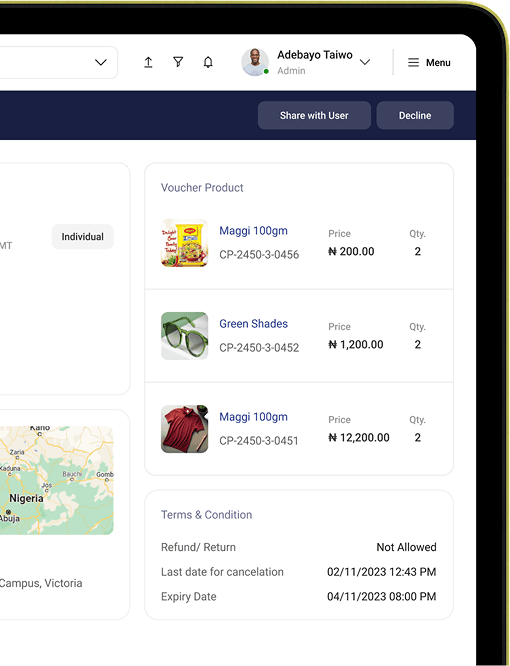Open the hamburger Menu
This screenshot has width=510, height=666.
(429, 62)
